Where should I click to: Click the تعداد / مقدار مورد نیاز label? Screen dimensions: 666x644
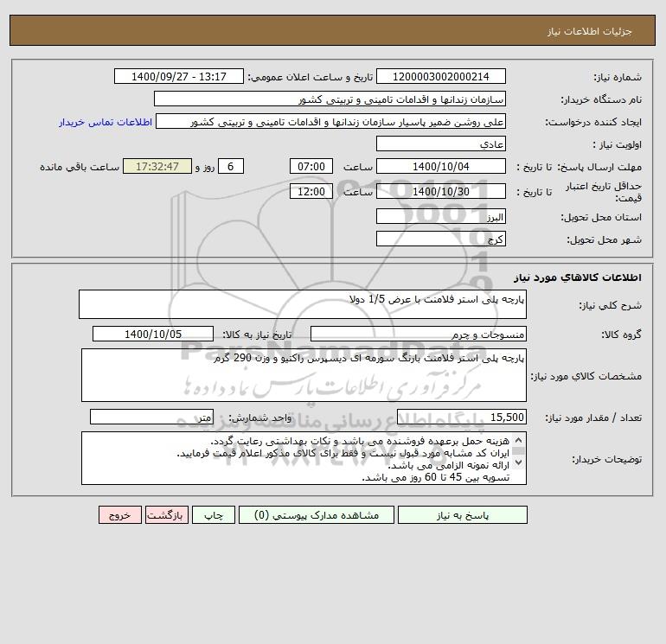[593, 418]
